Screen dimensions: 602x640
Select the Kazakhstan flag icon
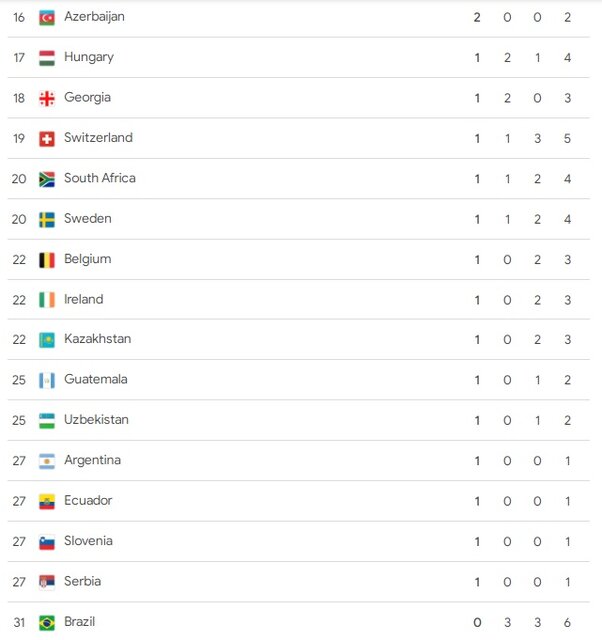[x=47, y=340]
